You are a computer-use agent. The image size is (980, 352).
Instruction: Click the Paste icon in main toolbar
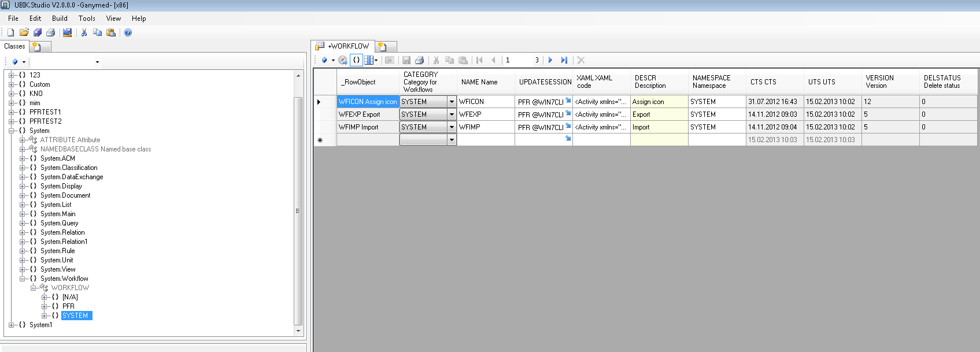[111, 33]
